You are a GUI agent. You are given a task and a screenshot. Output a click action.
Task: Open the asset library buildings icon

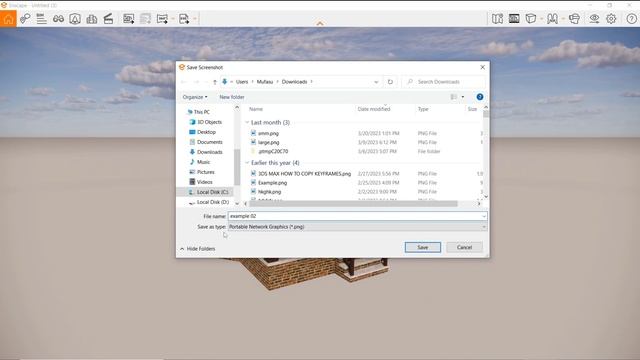[x=91, y=19]
